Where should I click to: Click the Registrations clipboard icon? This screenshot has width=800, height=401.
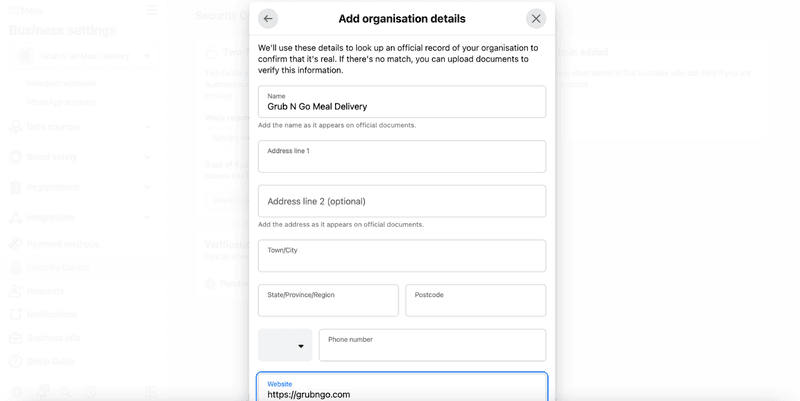click(x=16, y=187)
